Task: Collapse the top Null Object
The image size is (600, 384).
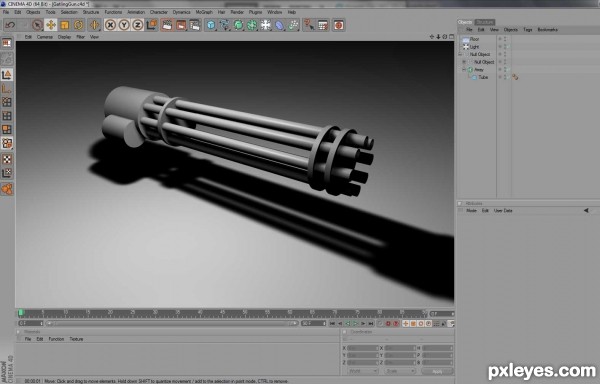Action: click(460, 54)
